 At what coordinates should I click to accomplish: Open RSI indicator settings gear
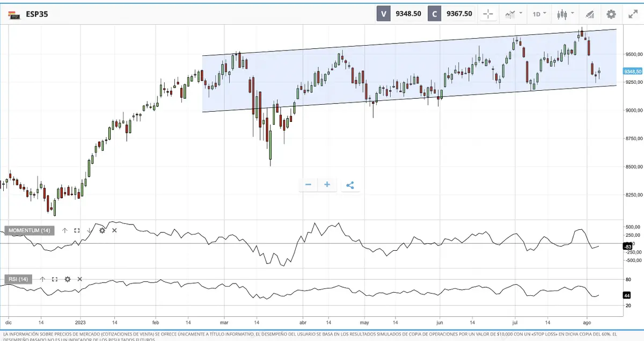(68, 279)
